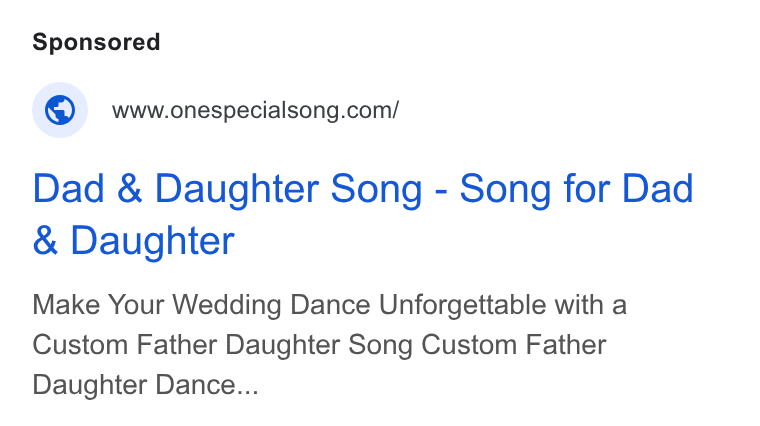Select the light blue circle around the globe
The height and width of the screenshot is (426, 760).
pyautogui.click(x=60, y=110)
